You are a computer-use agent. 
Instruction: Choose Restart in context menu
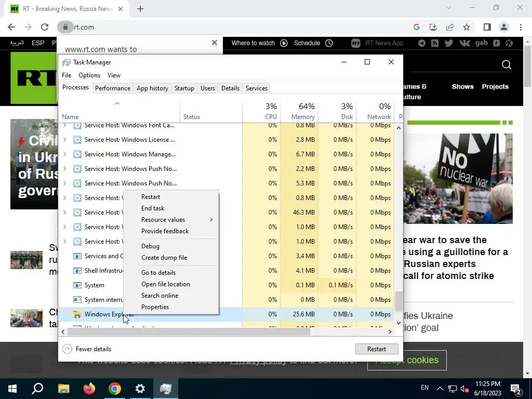click(171, 197)
